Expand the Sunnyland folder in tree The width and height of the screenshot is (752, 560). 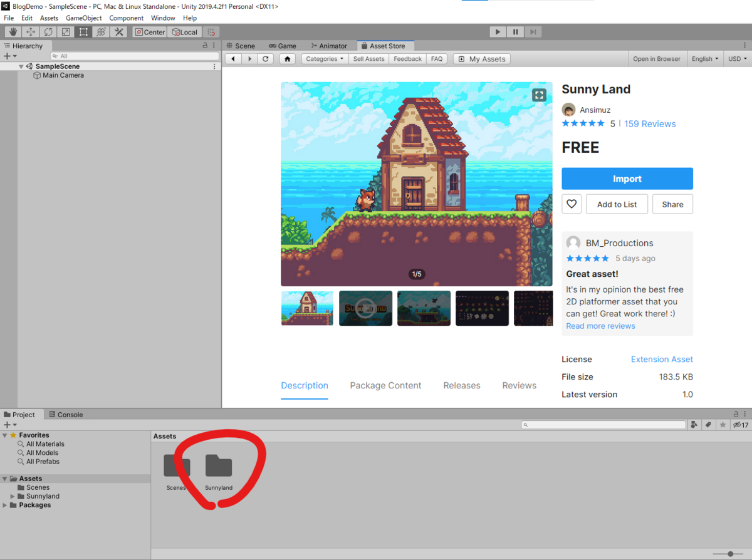click(x=13, y=496)
